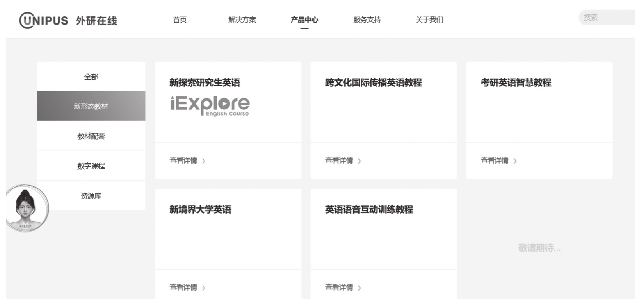Open the 解决方案 menu
The height and width of the screenshot is (305, 644).
(x=242, y=20)
